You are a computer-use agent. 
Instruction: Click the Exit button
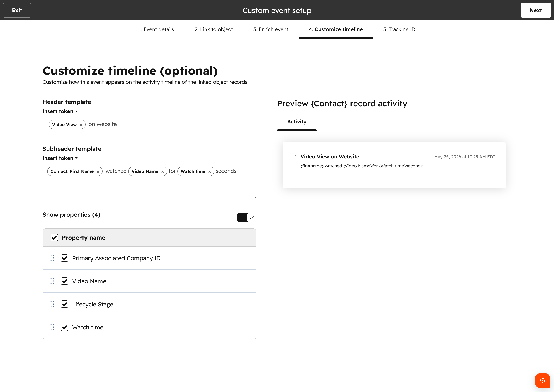point(17,10)
